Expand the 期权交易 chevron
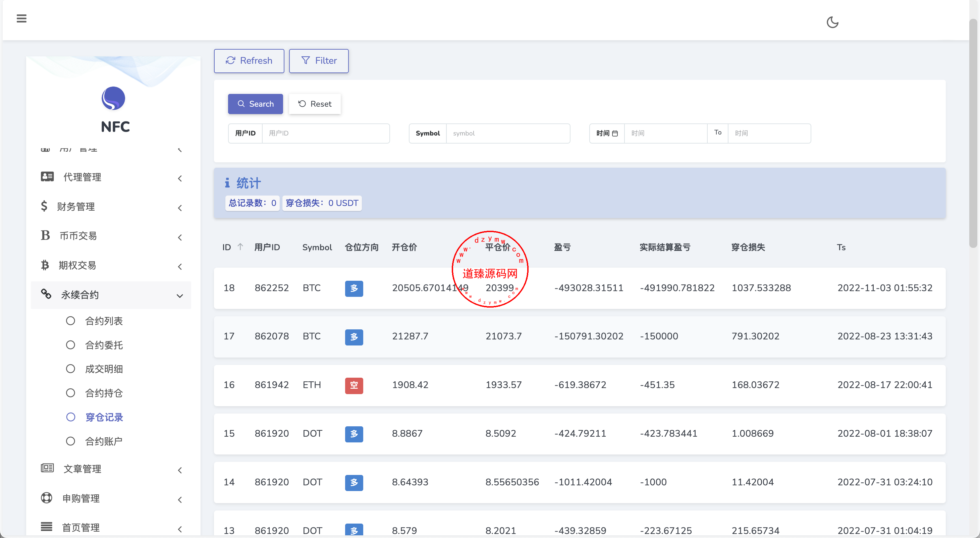The image size is (980, 538). [180, 266]
